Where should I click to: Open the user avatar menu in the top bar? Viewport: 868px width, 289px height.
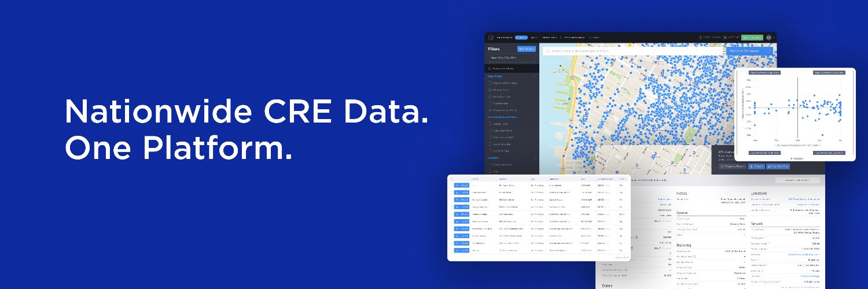(x=770, y=37)
